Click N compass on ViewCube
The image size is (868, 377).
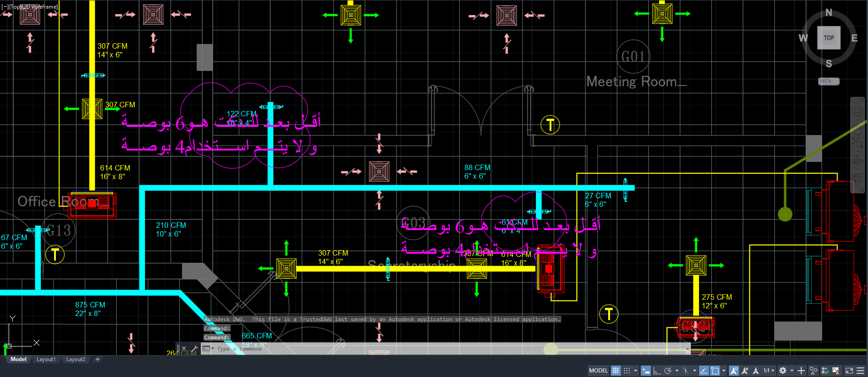coord(829,13)
